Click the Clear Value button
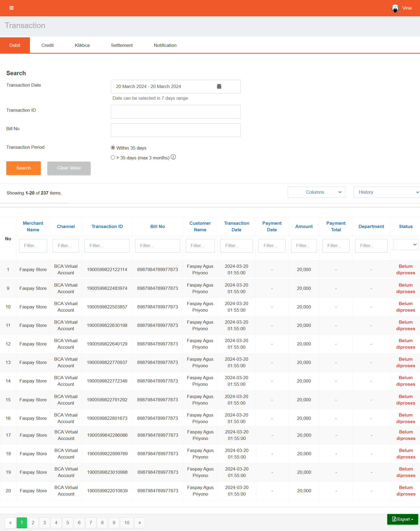The width and height of the screenshot is (420, 531). (69, 168)
